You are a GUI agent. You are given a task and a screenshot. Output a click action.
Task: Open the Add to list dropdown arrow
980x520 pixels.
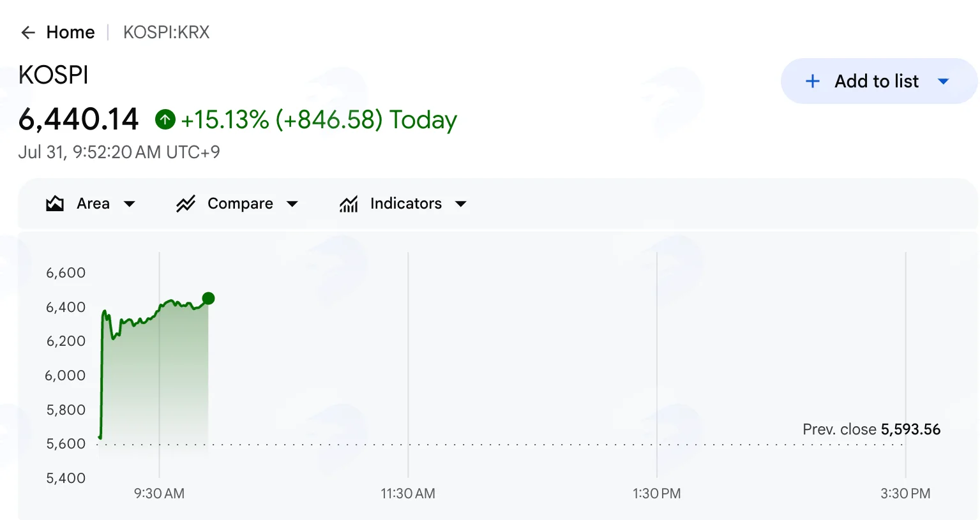[944, 82]
